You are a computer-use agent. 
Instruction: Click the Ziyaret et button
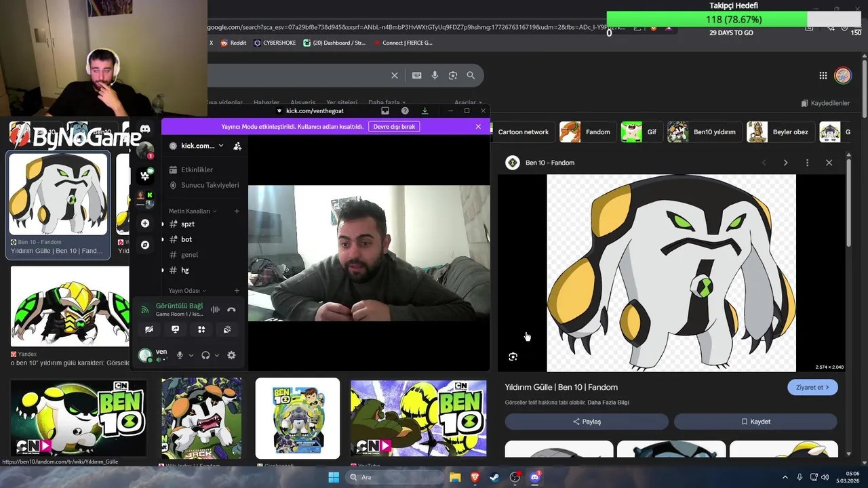(x=812, y=387)
